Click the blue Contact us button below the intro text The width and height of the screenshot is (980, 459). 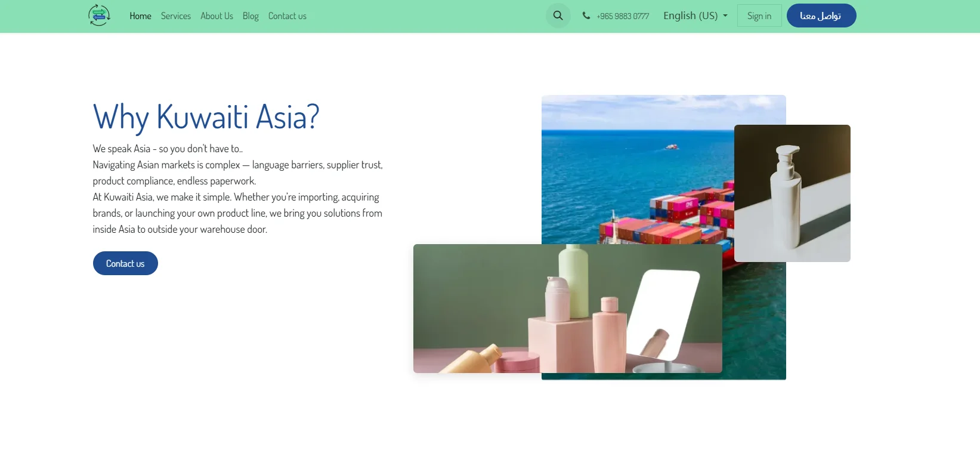(x=125, y=263)
